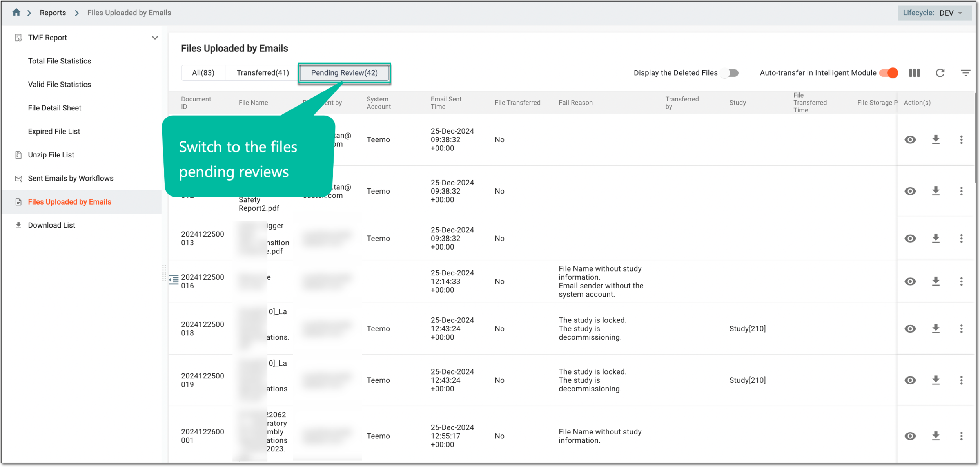Open Valid File Statistics report
980x467 pixels.
coord(59,85)
